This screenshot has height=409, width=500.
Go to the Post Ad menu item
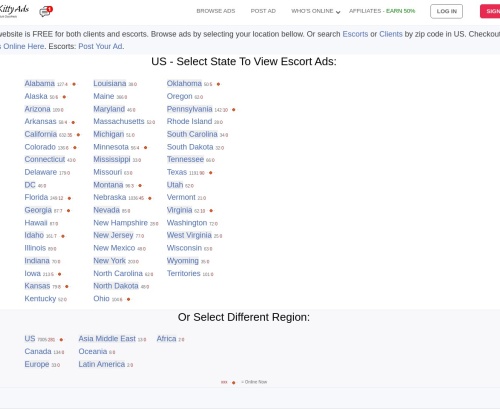click(263, 11)
